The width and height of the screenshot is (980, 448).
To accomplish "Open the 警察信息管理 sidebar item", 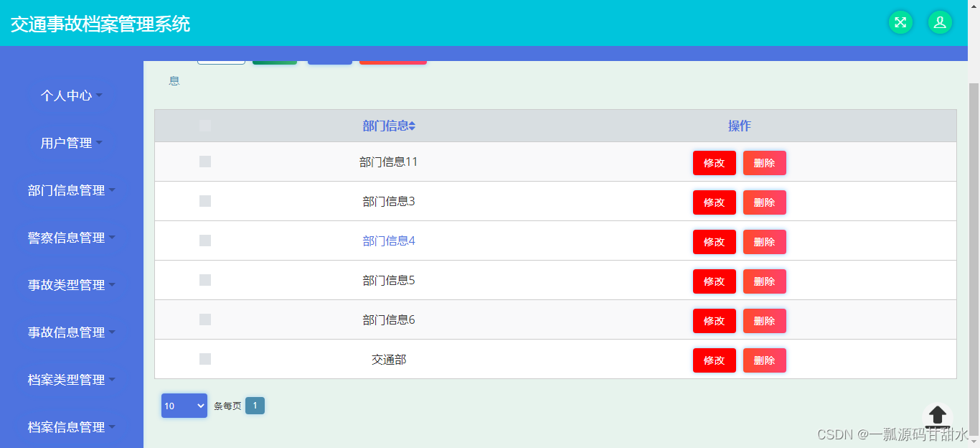I will click(x=72, y=238).
